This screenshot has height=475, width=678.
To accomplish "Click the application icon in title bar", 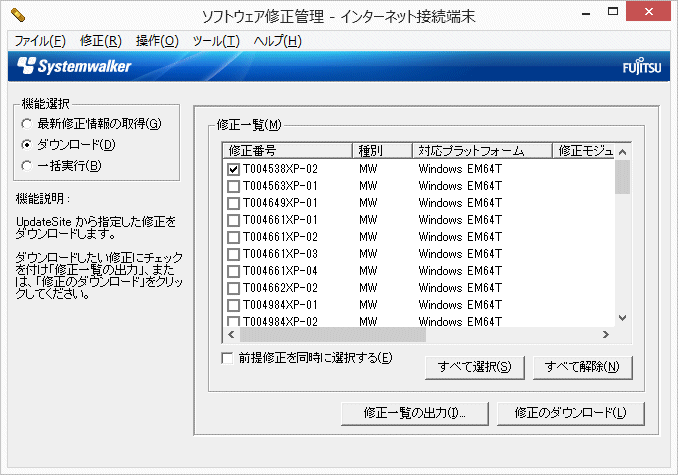I will click(18, 15).
